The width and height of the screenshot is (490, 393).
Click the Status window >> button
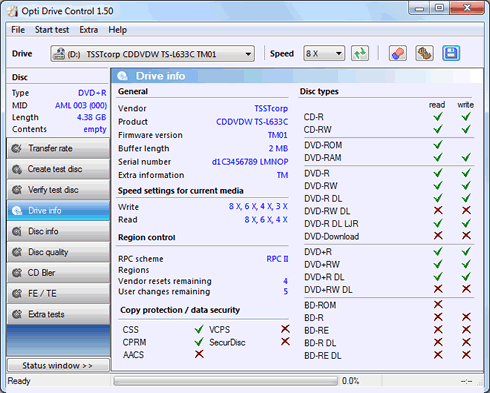tap(58, 365)
